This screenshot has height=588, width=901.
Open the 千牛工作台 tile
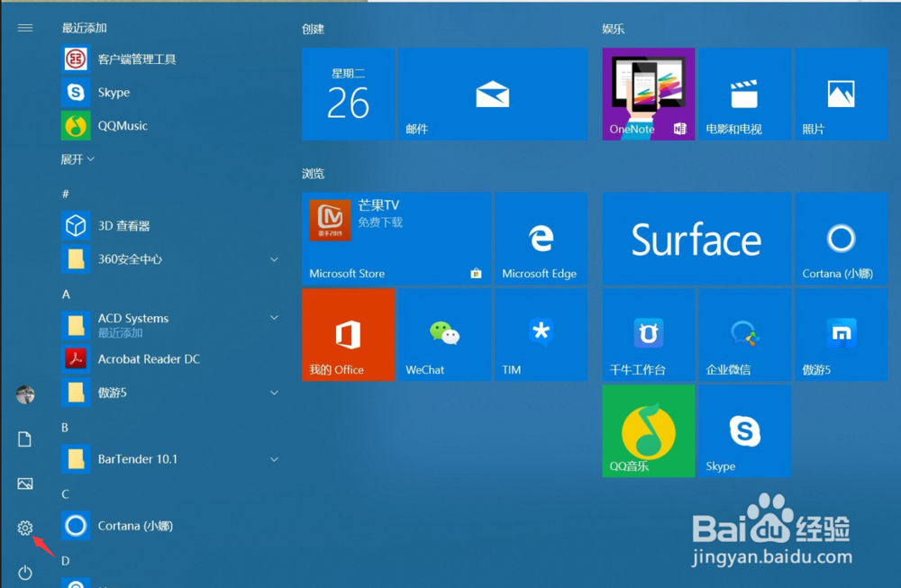coord(649,335)
